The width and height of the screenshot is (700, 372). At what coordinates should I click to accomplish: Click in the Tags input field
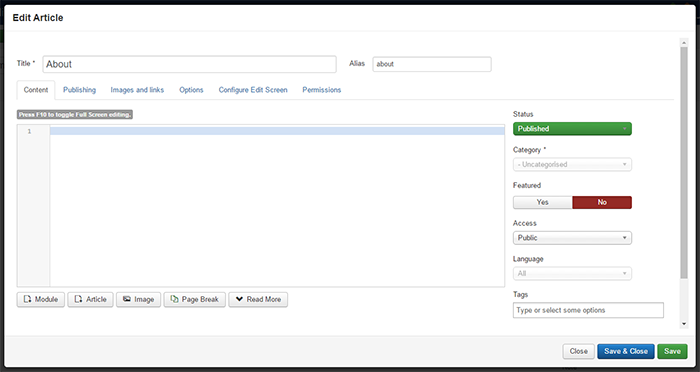(x=588, y=310)
